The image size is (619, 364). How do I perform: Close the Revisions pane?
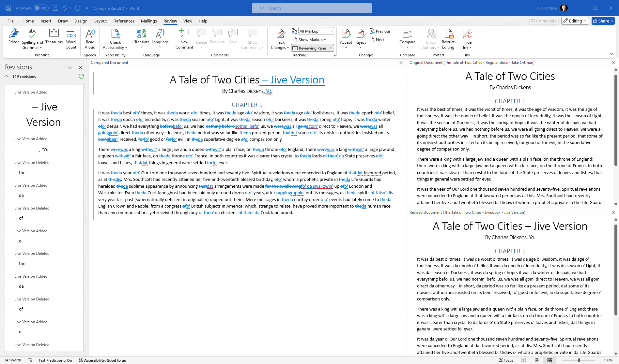(81, 67)
